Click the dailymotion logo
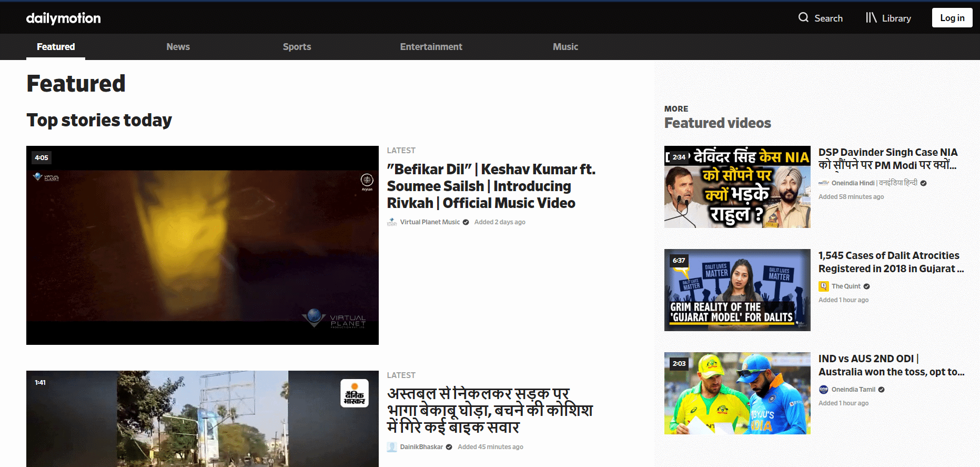980x467 pixels. (x=63, y=18)
